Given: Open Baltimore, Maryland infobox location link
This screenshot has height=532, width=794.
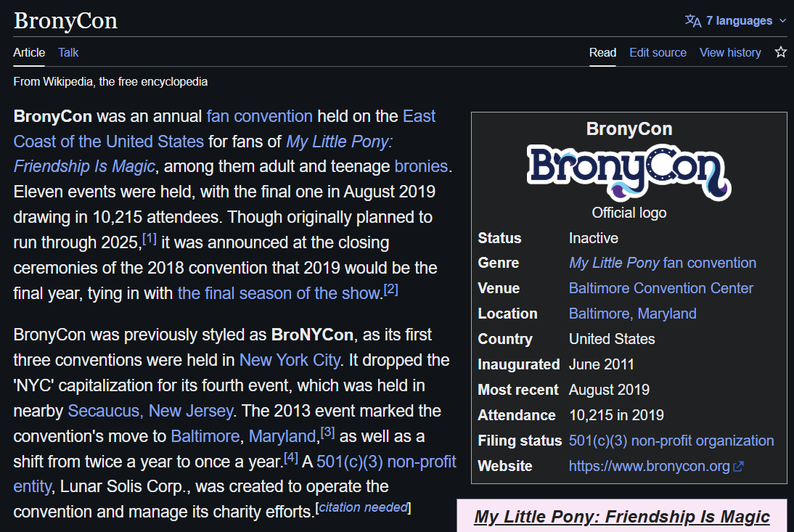Looking at the screenshot, I should click(x=632, y=314).
